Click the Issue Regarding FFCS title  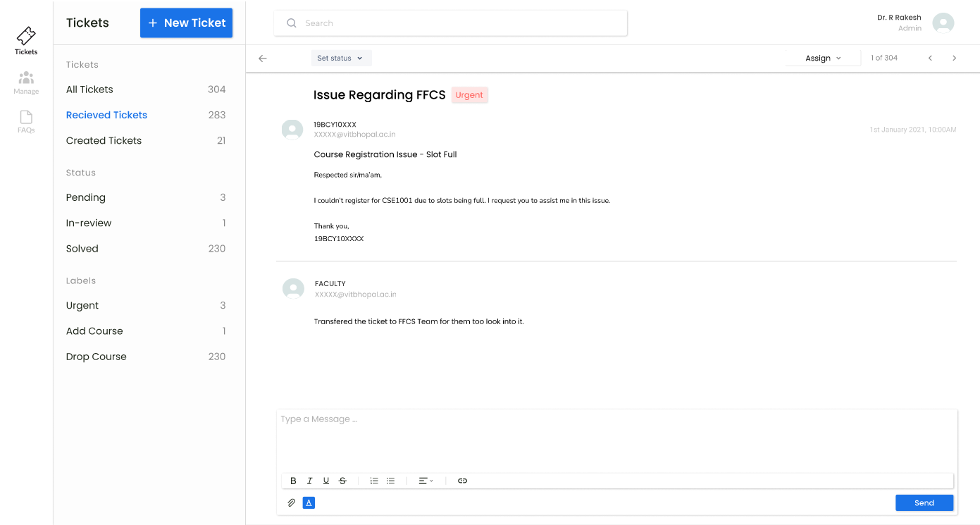tap(380, 95)
